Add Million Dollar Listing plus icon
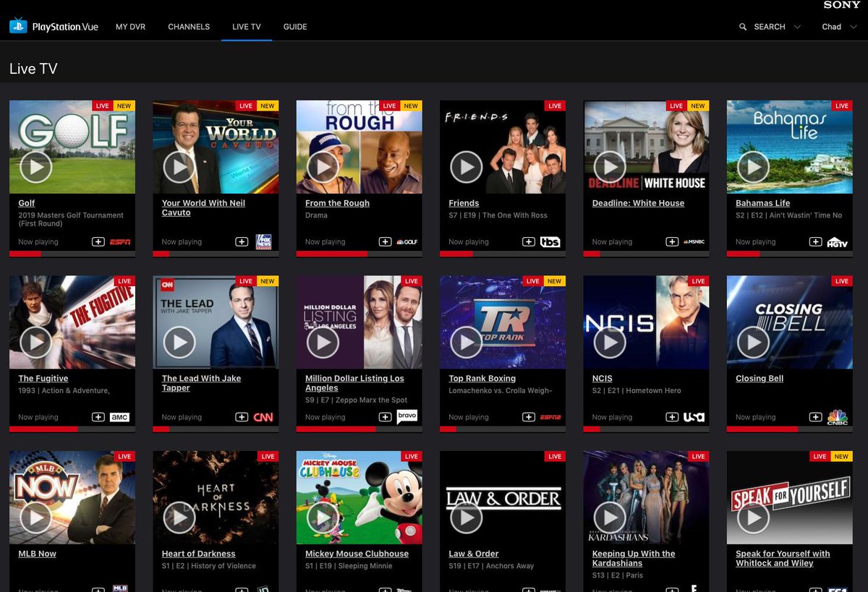This screenshot has width=868, height=592. pos(385,417)
